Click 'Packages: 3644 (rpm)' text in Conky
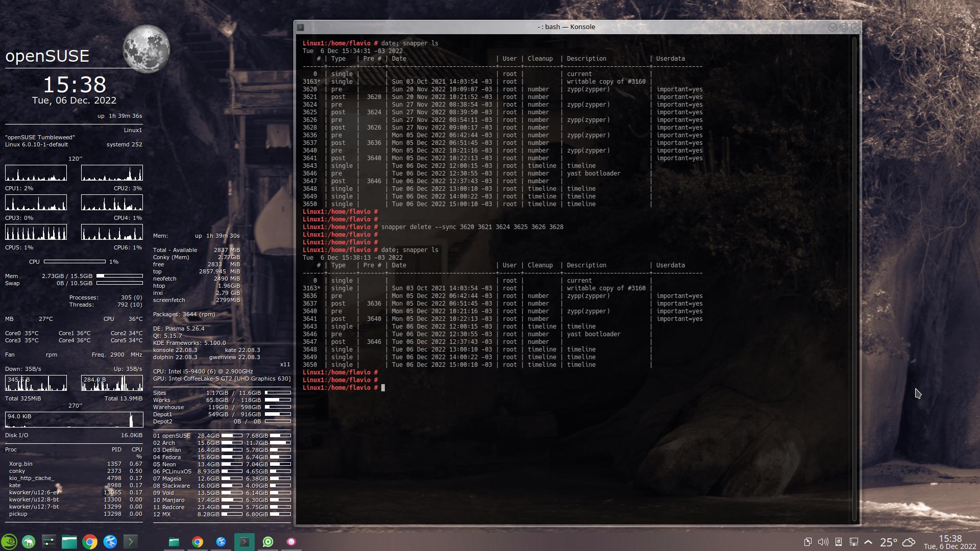Screen dimensions: 980x551 tap(184, 314)
